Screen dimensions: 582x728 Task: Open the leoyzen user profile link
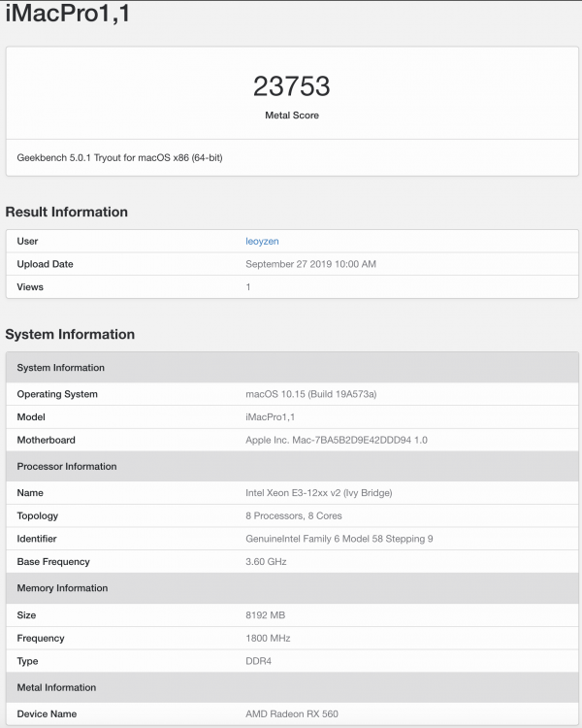(262, 241)
